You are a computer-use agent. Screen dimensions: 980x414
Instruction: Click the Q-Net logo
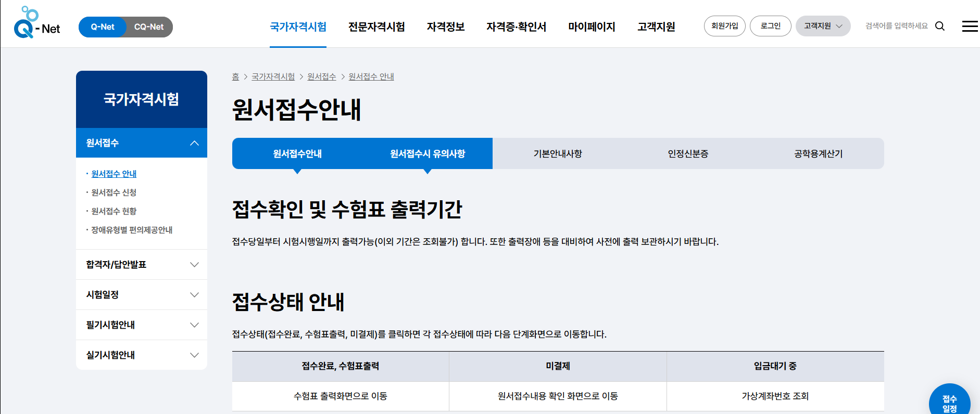click(x=37, y=22)
